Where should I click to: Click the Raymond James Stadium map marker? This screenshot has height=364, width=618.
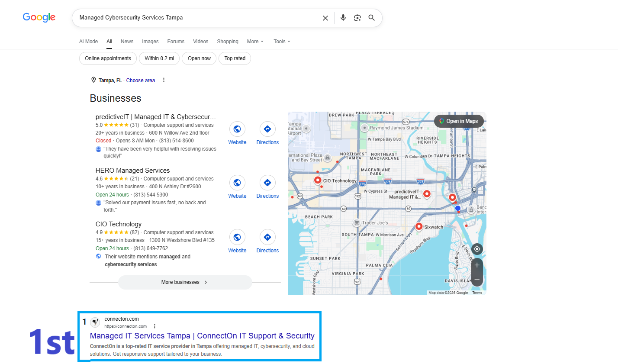(364, 128)
